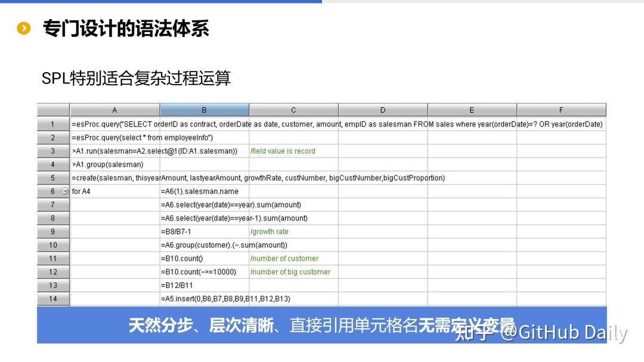
Task: Click banner text '天然分步、层次清晰'
Action: (201, 325)
